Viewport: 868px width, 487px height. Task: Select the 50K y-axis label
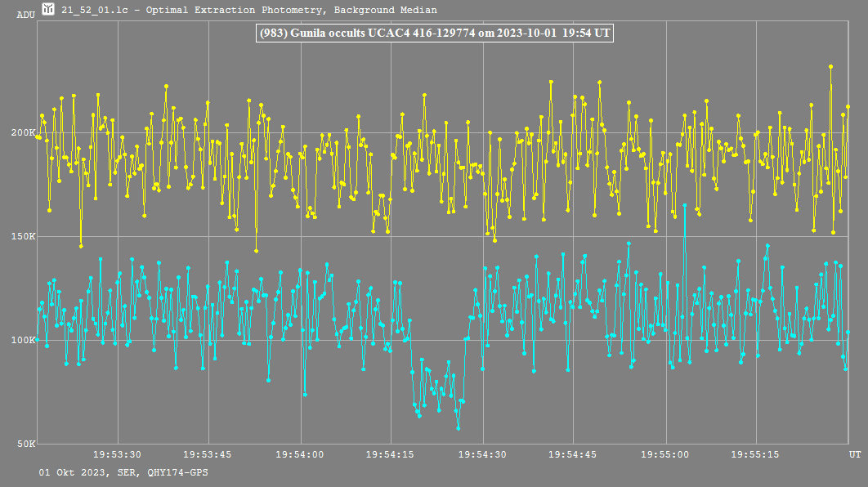tap(25, 444)
